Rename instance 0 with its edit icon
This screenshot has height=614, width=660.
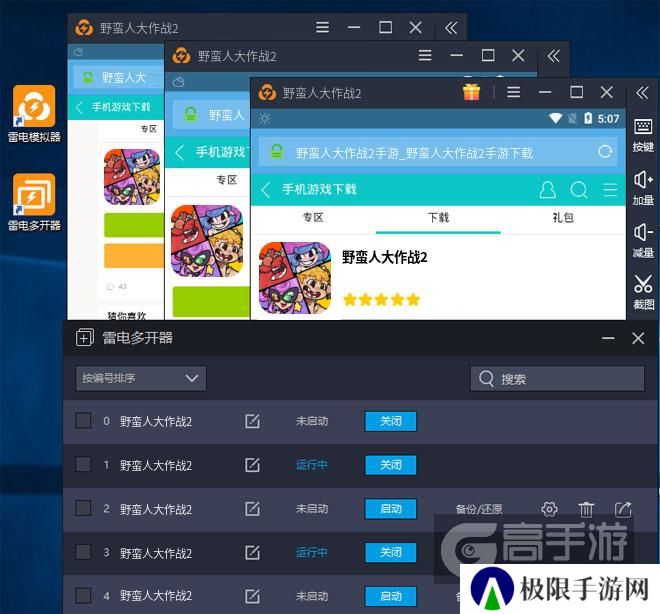point(252,421)
